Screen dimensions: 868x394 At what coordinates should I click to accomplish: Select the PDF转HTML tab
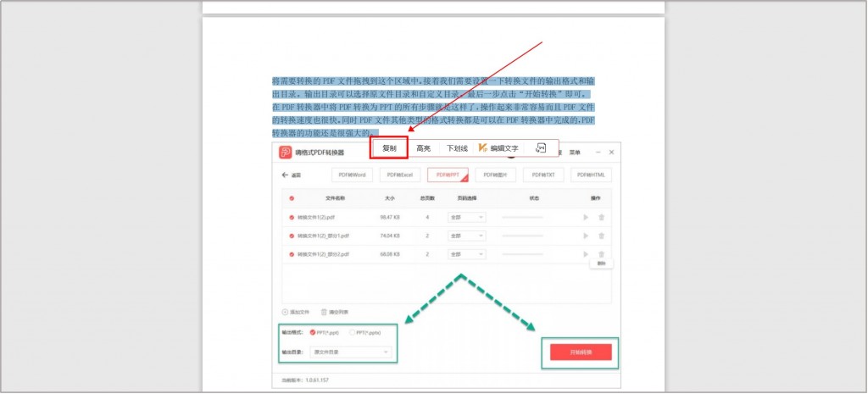[x=591, y=175]
